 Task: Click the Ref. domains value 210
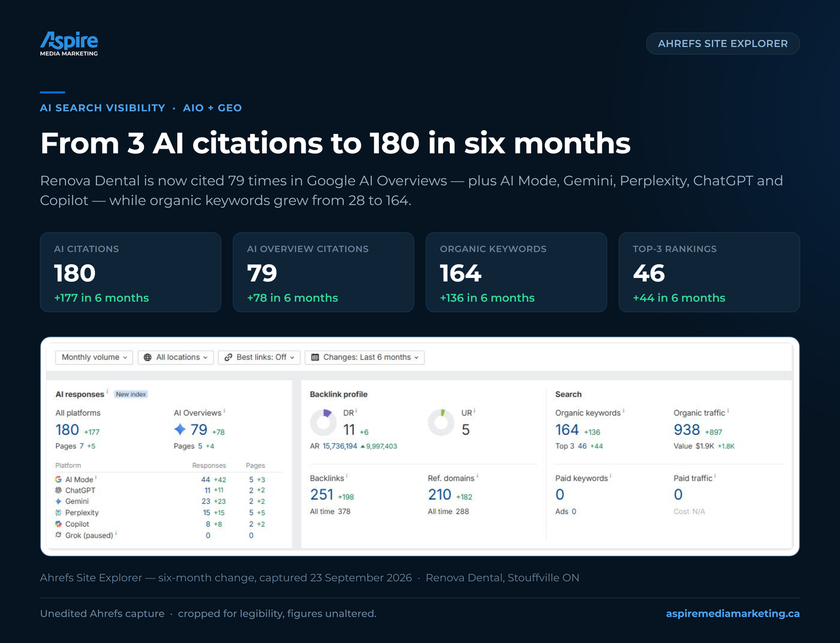[439, 495]
